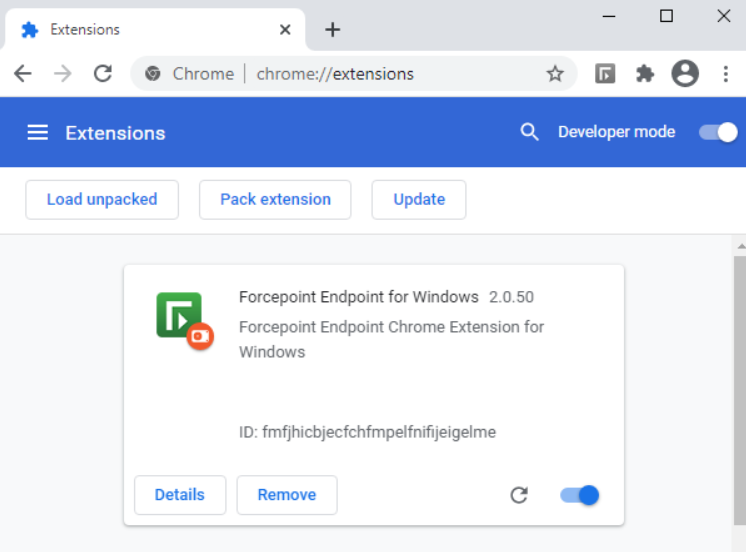
Task: Click the Forcepoint extension toolbar icon
Action: 605,73
